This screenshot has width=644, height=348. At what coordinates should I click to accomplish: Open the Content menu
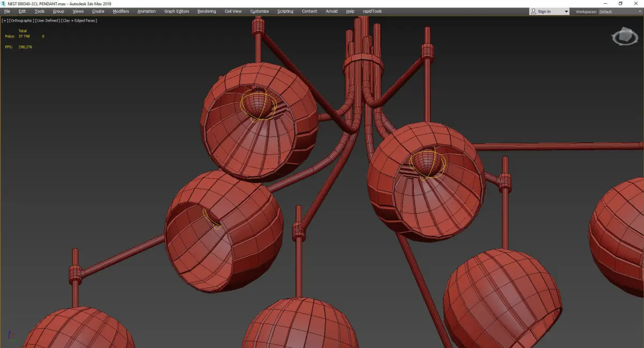tap(309, 11)
